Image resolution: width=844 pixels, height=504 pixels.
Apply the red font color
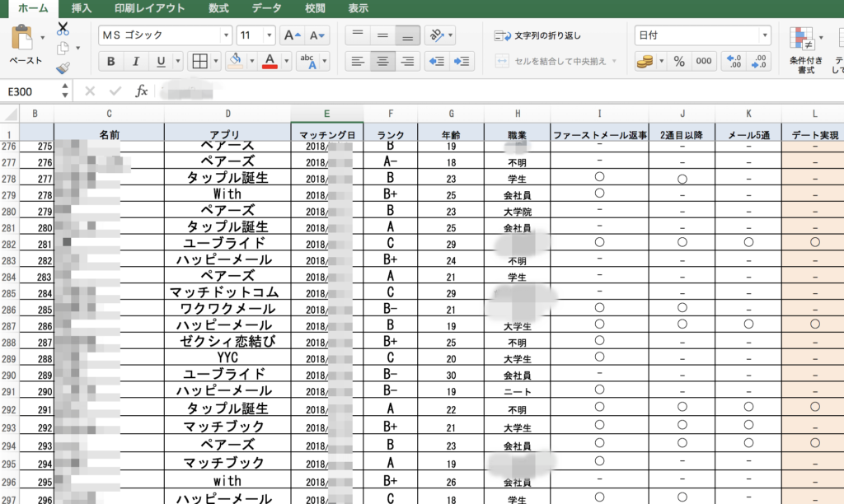pyautogui.click(x=270, y=61)
